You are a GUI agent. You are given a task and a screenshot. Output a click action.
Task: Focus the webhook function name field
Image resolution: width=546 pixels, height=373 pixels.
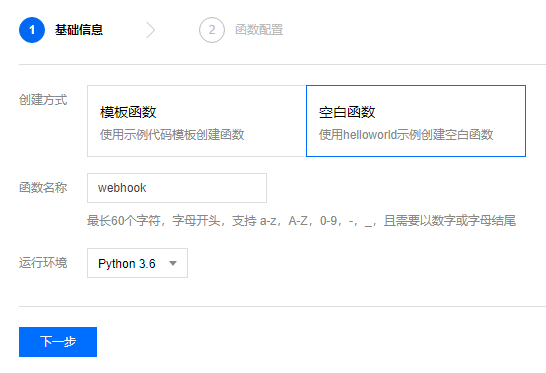click(x=177, y=188)
